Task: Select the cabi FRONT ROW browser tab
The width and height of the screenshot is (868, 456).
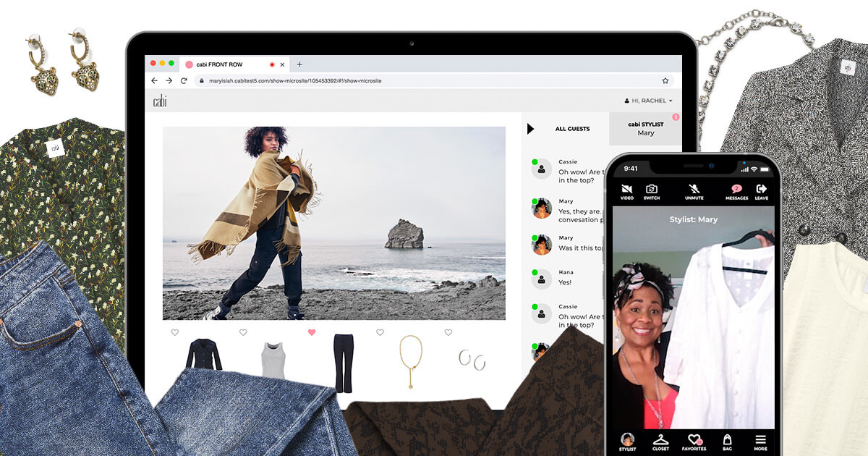Action: tap(233, 64)
